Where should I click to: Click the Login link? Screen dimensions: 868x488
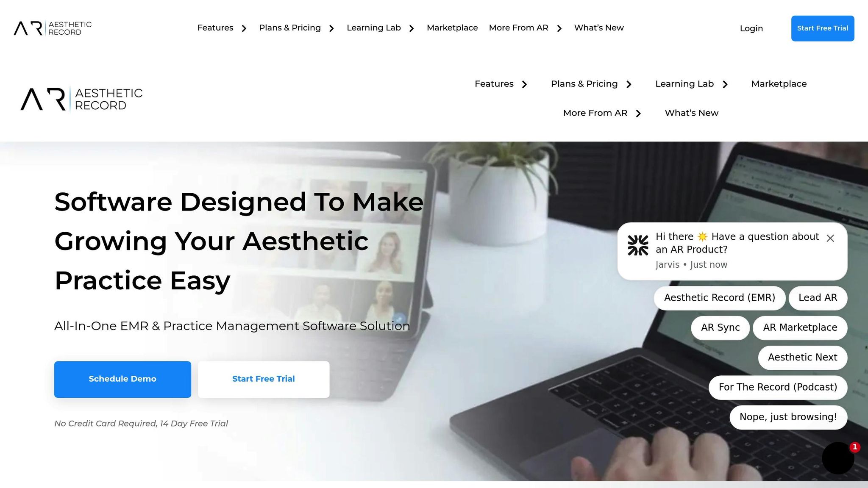(751, 28)
